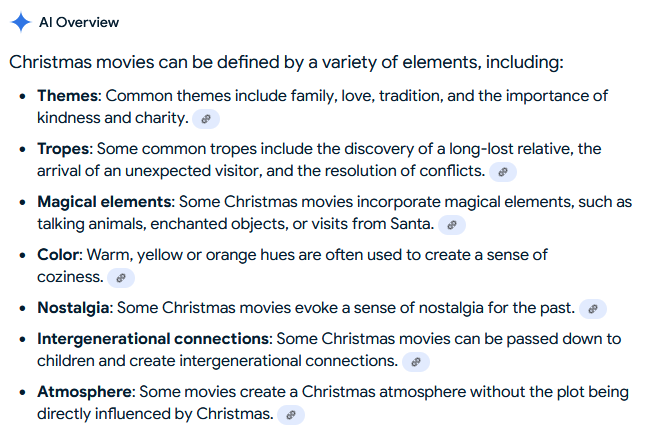Click the text 'kindness and charity'
Image resolution: width=647 pixels, height=442 pixels.
click(111, 118)
